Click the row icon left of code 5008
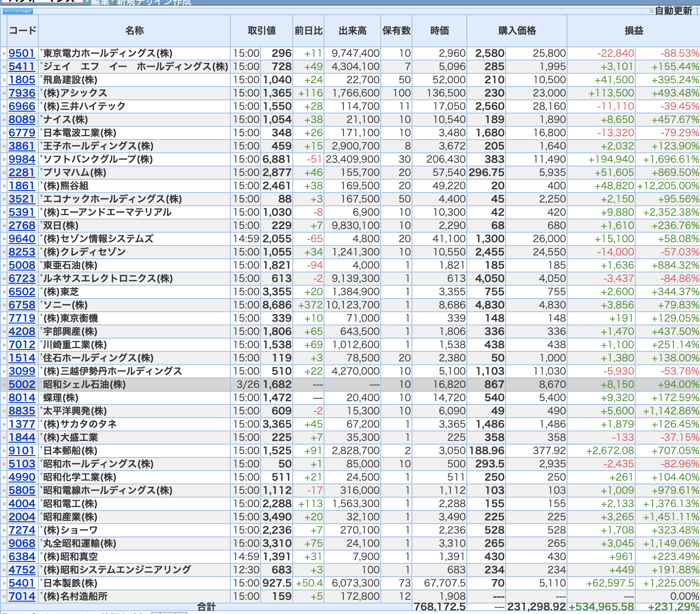This screenshot has width=700, height=614. [x=4, y=265]
